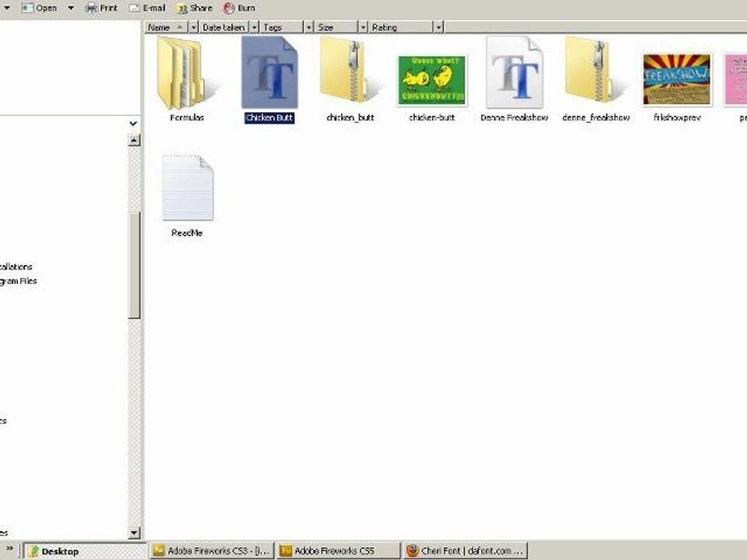Open the Size column filter dropdown
Screen dimensions: 747x560
click(363, 27)
